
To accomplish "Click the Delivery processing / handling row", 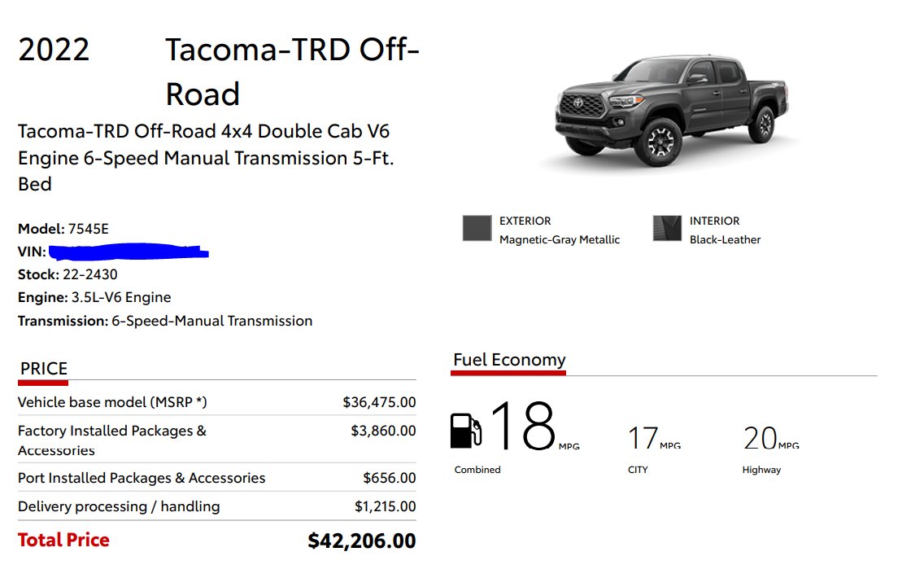I will coord(217,506).
